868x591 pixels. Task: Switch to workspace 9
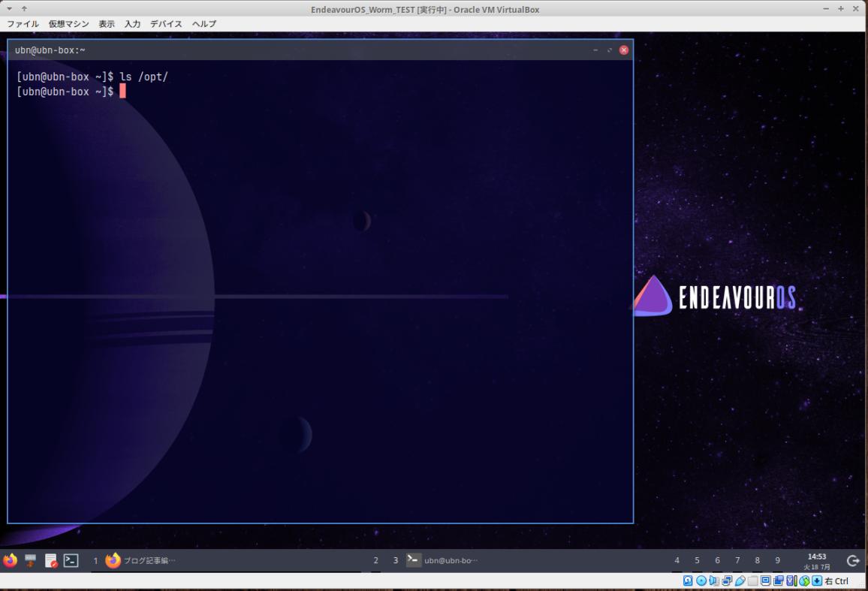coord(778,560)
